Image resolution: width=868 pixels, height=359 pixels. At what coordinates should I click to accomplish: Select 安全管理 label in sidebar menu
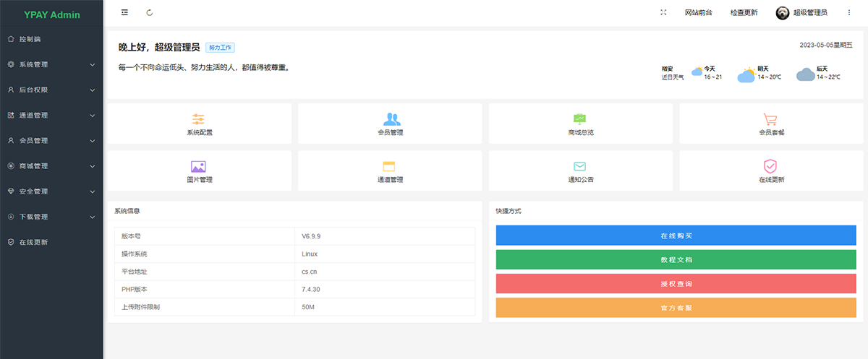[x=33, y=191]
